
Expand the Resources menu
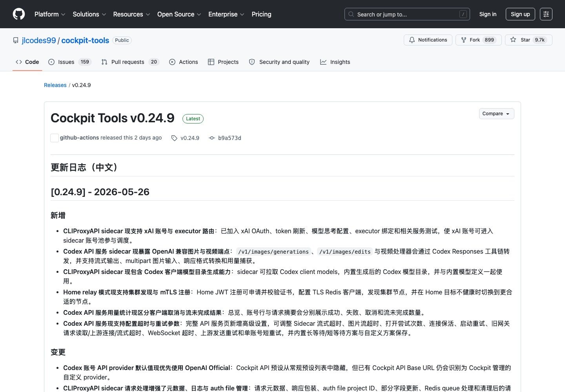pyautogui.click(x=131, y=14)
